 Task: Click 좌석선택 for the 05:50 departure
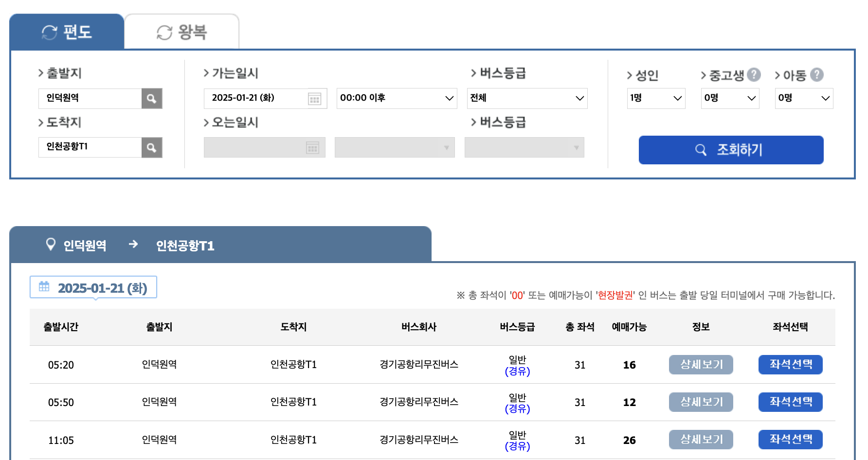(x=790, y=402)
